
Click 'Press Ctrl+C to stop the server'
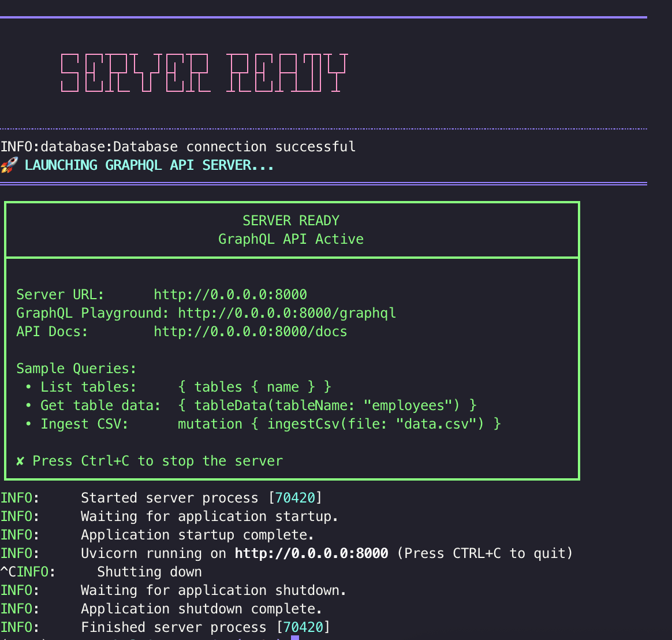158,462
